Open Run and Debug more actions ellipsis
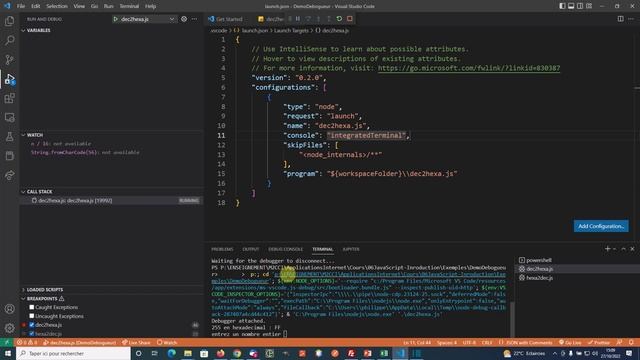 (194, 19)
